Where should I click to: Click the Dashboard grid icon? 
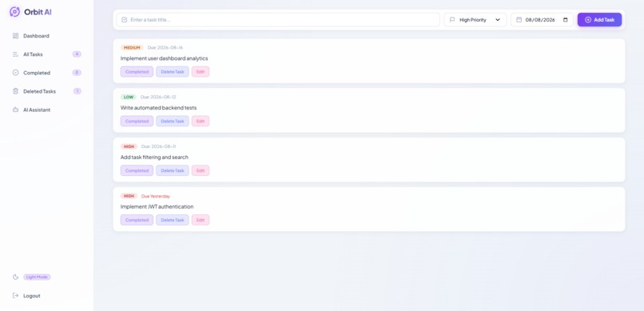tap(16, 36)
